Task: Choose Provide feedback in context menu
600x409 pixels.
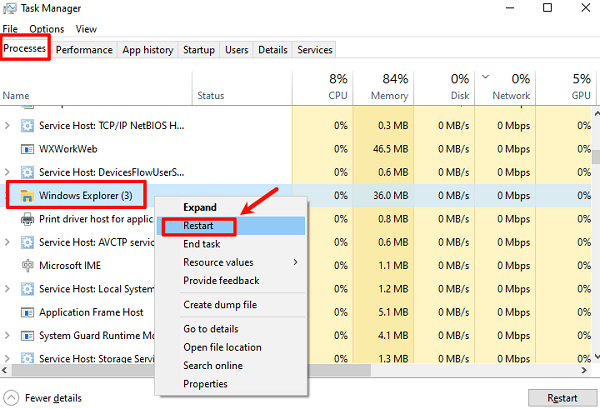Action: (231, 280)
